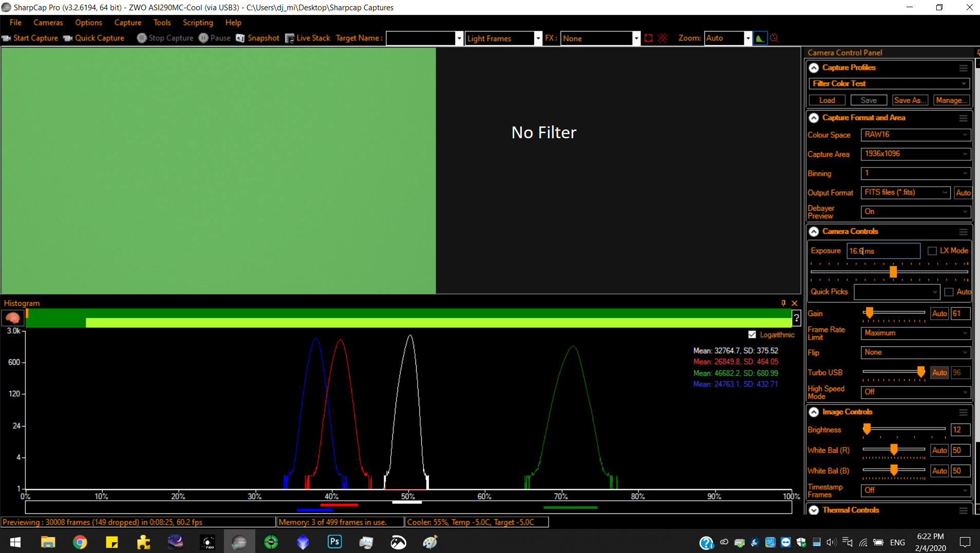The width and height of the screenshot is (980, 553).
Task: Open the Binning dropdown
Action: pos(916,173)
